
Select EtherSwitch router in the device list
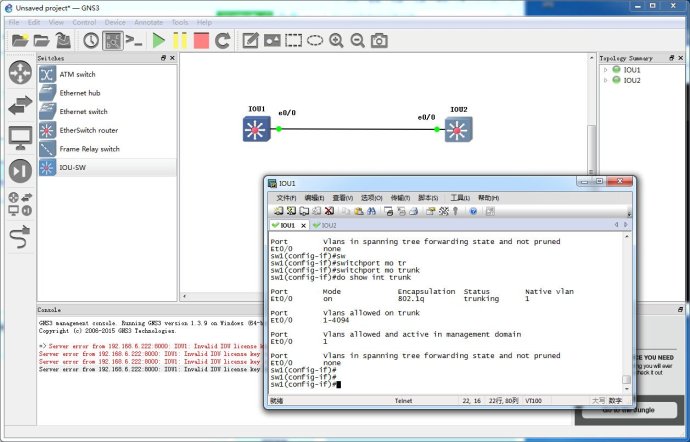pyautogui.click(x=107, y=130)
